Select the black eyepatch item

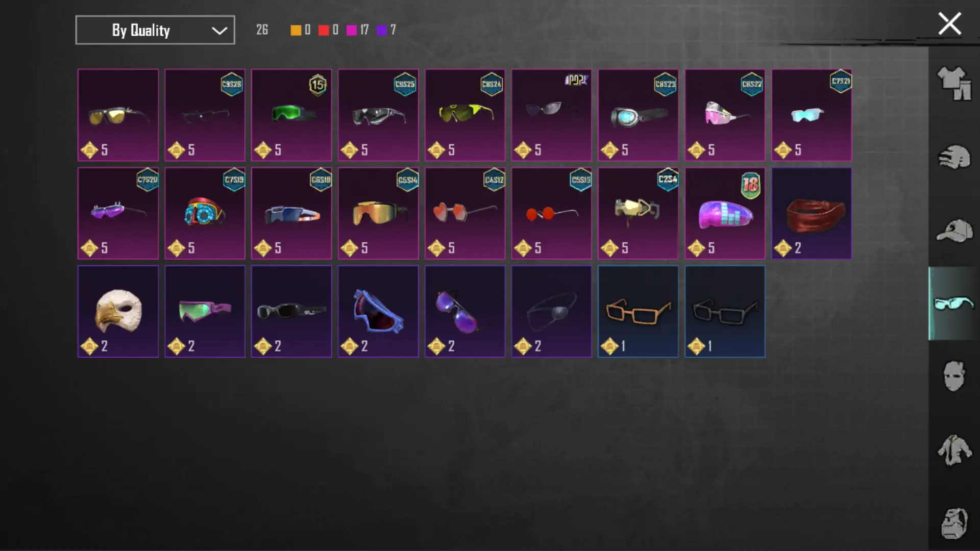[551, 311]
